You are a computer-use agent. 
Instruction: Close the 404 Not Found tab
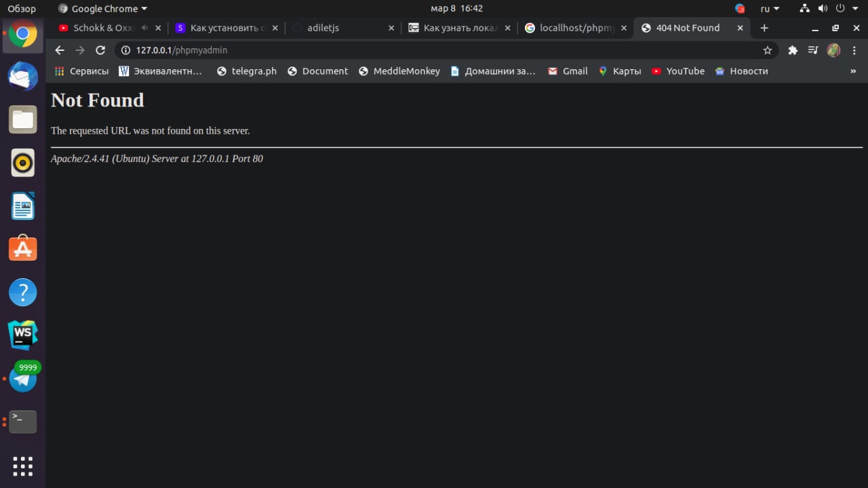tap(740, 28)
